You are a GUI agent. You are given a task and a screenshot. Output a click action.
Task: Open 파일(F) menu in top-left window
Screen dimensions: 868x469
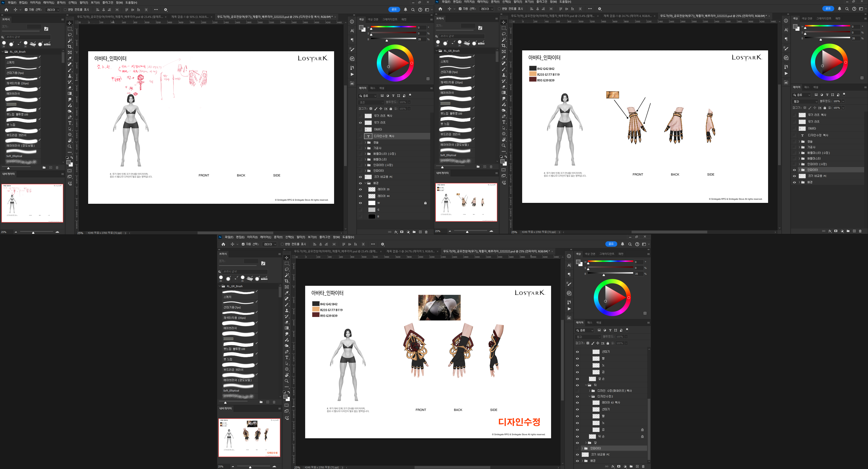click(x=12, y=2)
